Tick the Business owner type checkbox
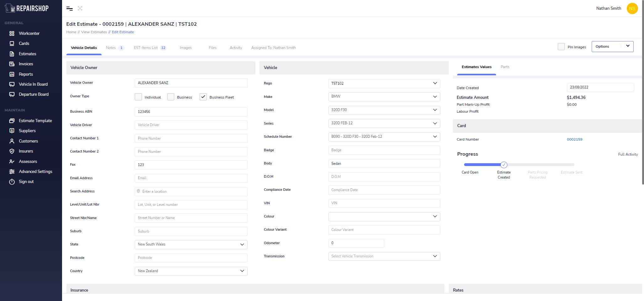Image resolution: width=644 pixels, height=301 pixels. (171, 97)
